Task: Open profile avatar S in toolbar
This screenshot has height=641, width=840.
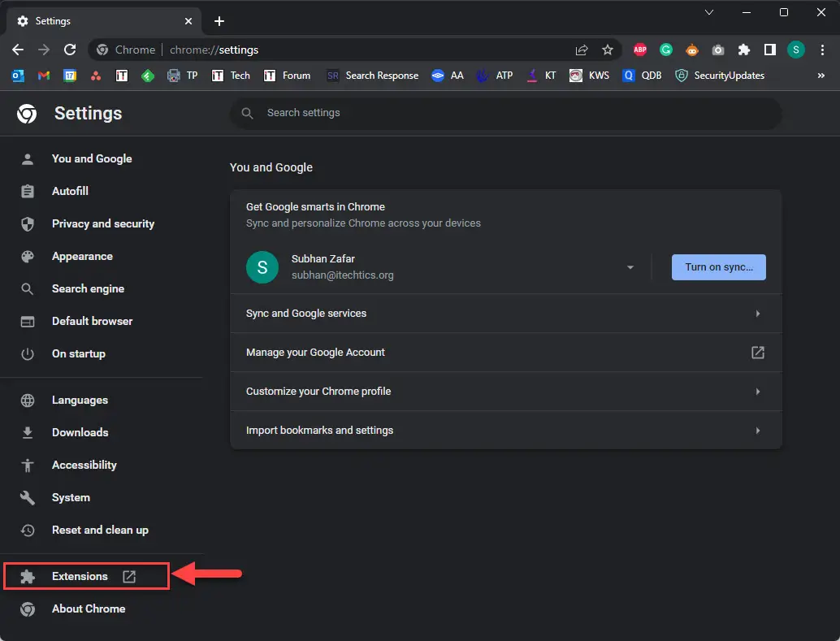Action: tap(796, 50)
